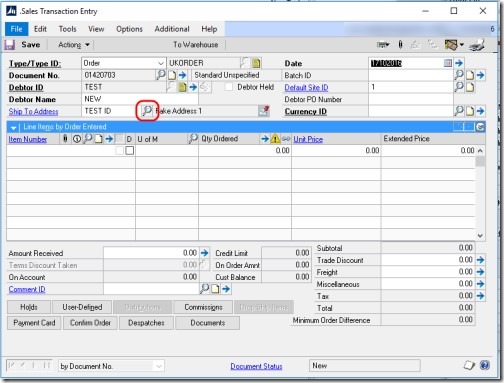Click the Holds button

coord(29,307)
